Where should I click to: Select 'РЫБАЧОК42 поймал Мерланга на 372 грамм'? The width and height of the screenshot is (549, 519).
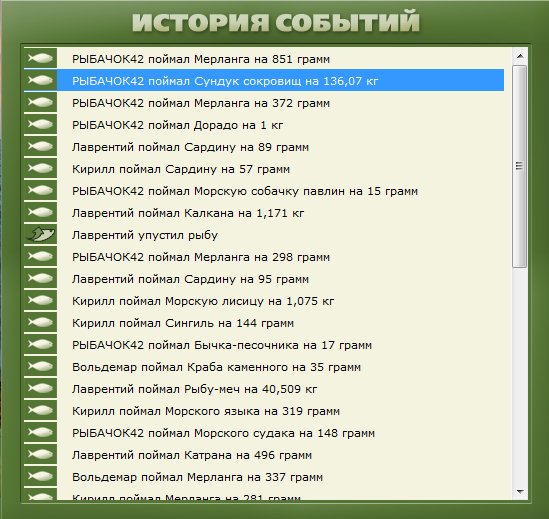point(201,103)
